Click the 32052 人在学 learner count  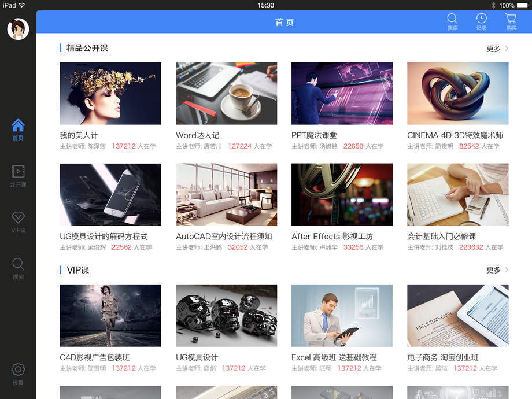tap(247, 247)
